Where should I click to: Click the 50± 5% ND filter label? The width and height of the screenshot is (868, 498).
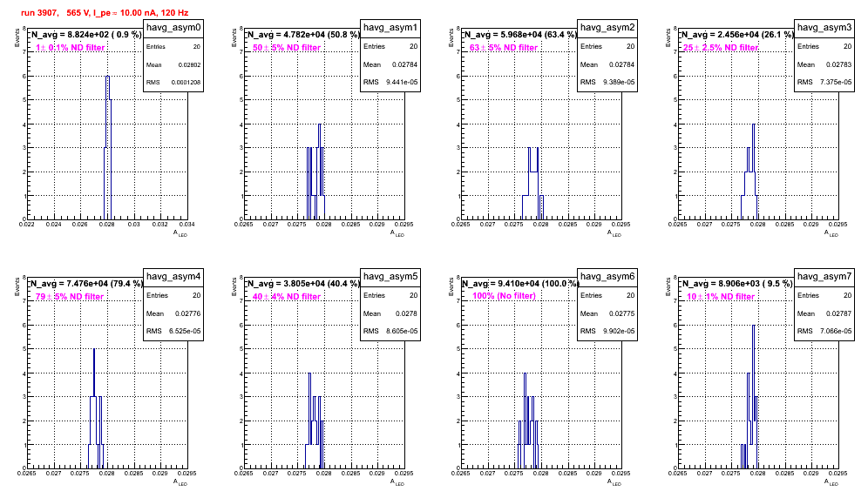click(x=287, y=48)
